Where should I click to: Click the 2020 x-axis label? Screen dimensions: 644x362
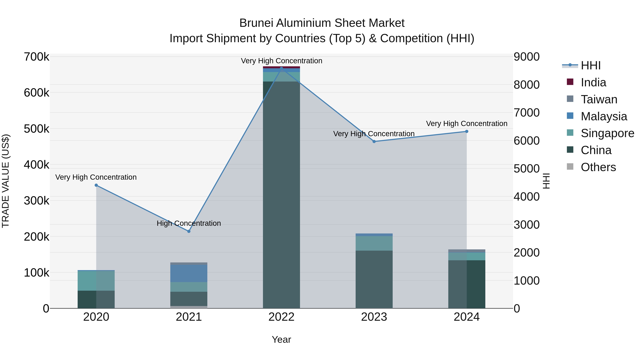click(96, 317)
